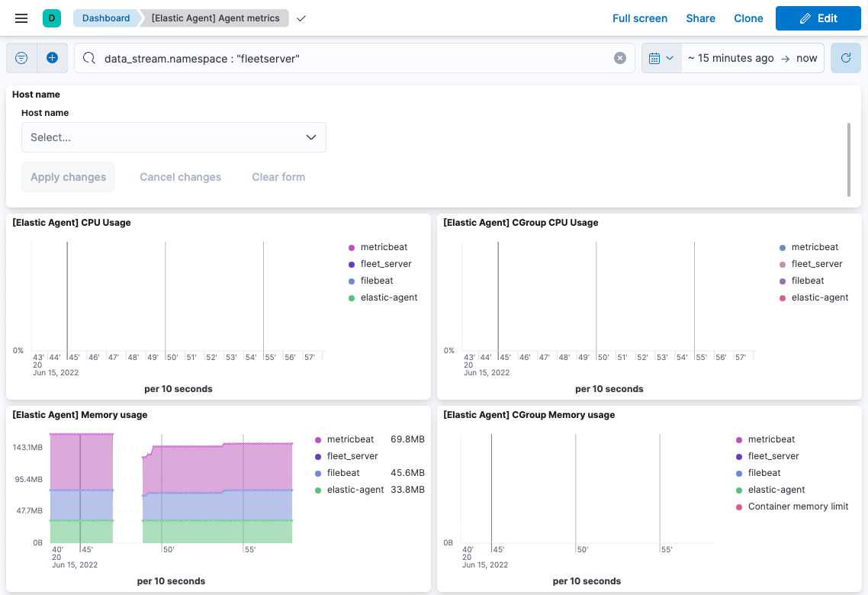The width and height of the screenshot is (868, 595).
Task: Click the D space avatar icon
Action: pyautogui.click(x=50, y=18)
